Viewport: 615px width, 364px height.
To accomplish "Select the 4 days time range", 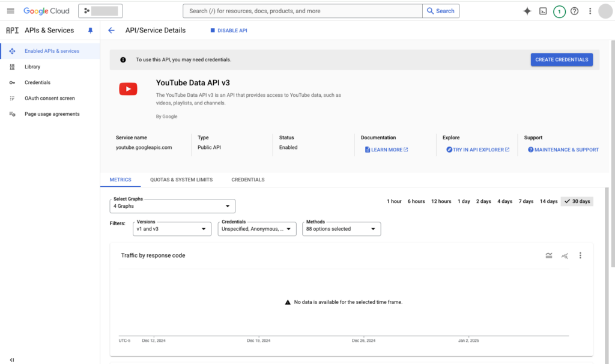I will (x=504, y=201).
